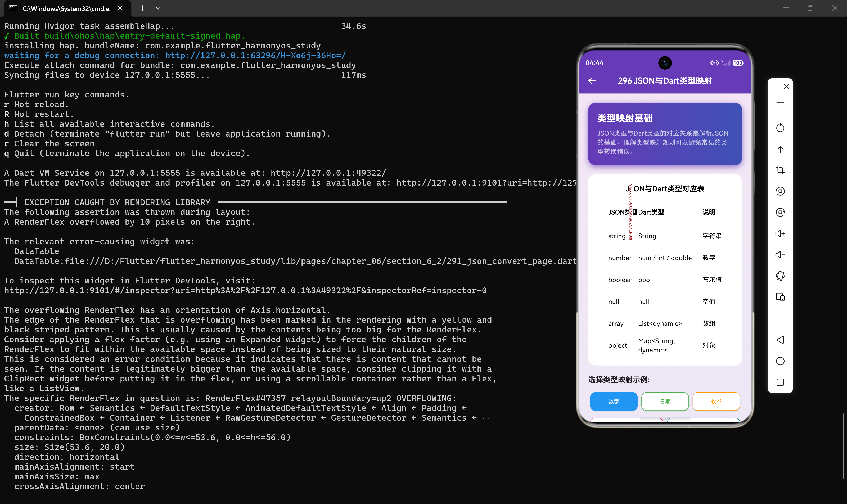Click the emulator crop screenshot icon
This screenshot has height=504, width=847.
coord(780,170)
